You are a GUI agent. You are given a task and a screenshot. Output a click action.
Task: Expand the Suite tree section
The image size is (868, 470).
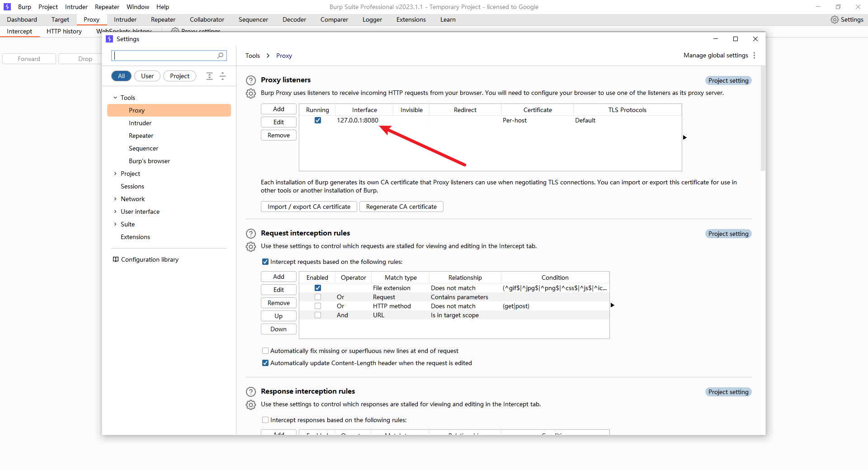115,224
